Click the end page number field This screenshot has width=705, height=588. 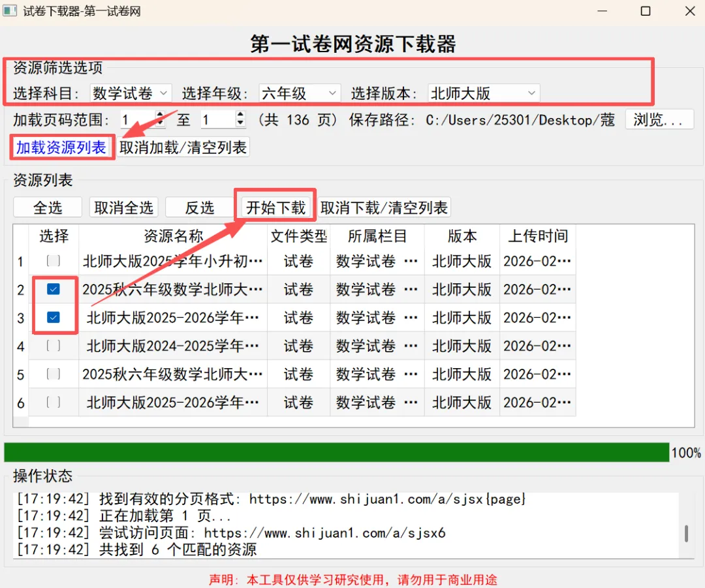point(218,119)
